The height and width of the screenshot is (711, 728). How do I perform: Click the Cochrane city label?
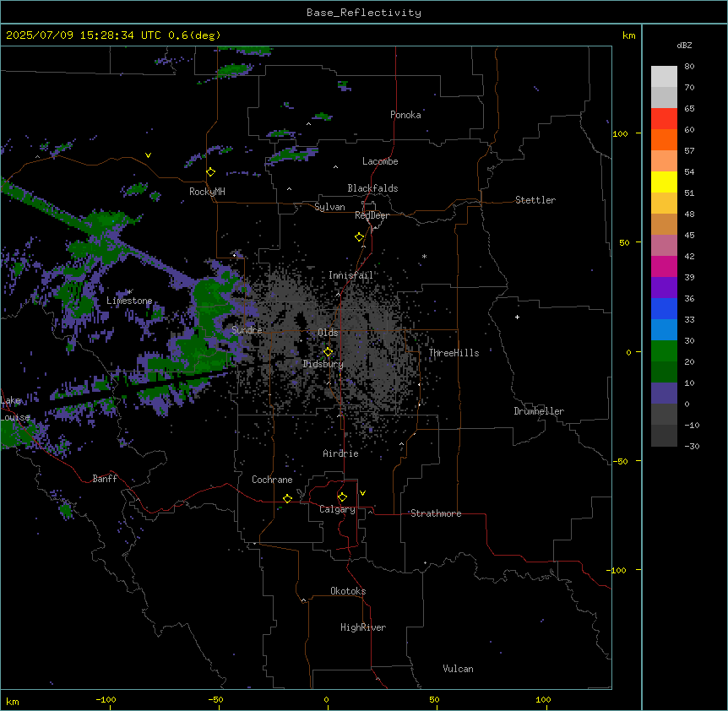272,480
